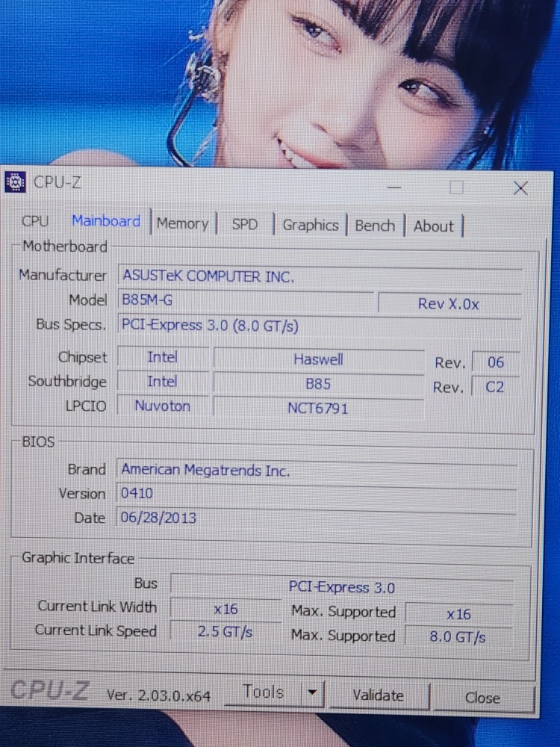Expand the Tools dropdown arrow
This screenshot has width=560, height=747.
coord(313,692)
